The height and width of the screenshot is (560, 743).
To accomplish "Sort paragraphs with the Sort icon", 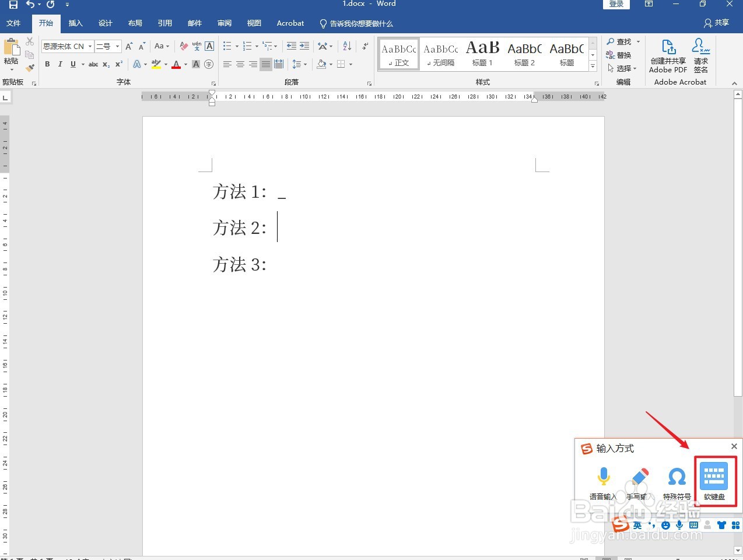I will [346, 45].
